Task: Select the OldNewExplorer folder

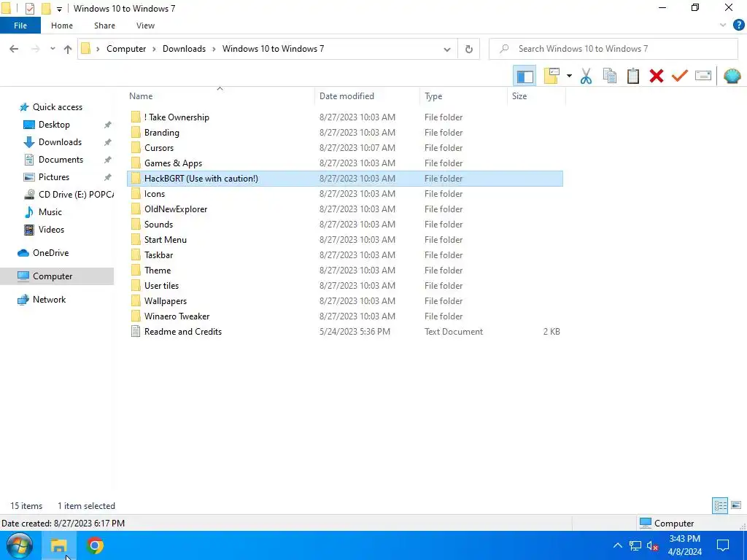Action: pyautogui.click(x=345, y=209)
